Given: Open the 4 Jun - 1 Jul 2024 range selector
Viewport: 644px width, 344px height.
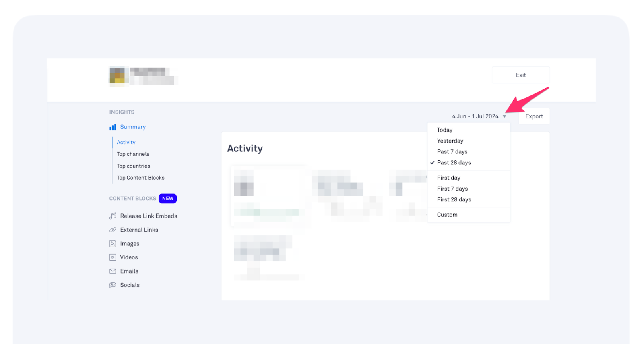Looking at the screenshot, I should pos(475,116).
